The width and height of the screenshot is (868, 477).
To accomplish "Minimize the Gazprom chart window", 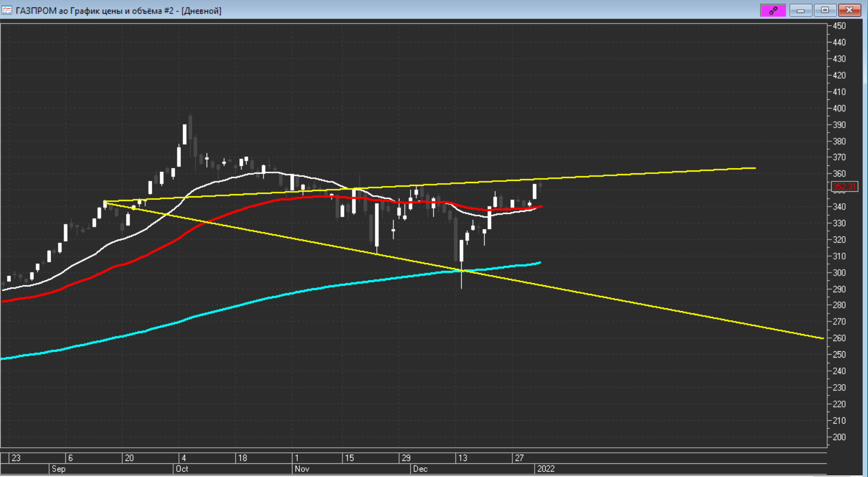I will click(x=800, y=10).
